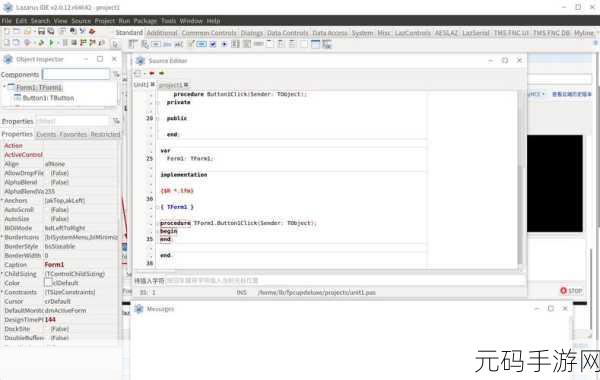The height and width of the screenshot is (380, 600).
Task: Open the Run menu
Action: pos(124,21)
